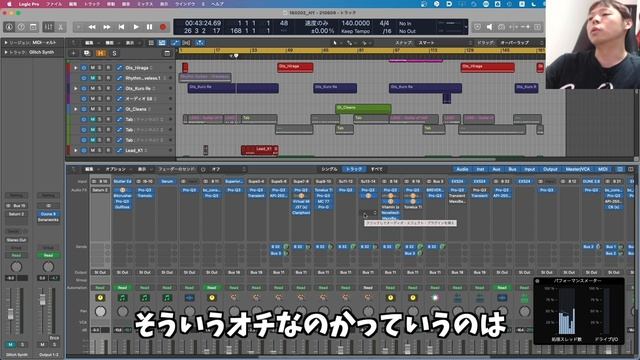Show the list view icon in tracks toolbar
The image size is (640, 360).
[151, 43]
